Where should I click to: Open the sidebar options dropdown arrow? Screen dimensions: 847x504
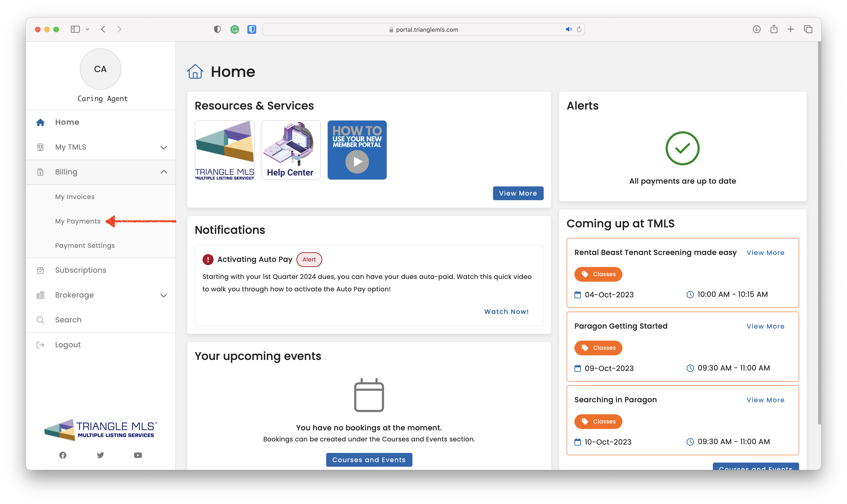click(x=88, y=29)
